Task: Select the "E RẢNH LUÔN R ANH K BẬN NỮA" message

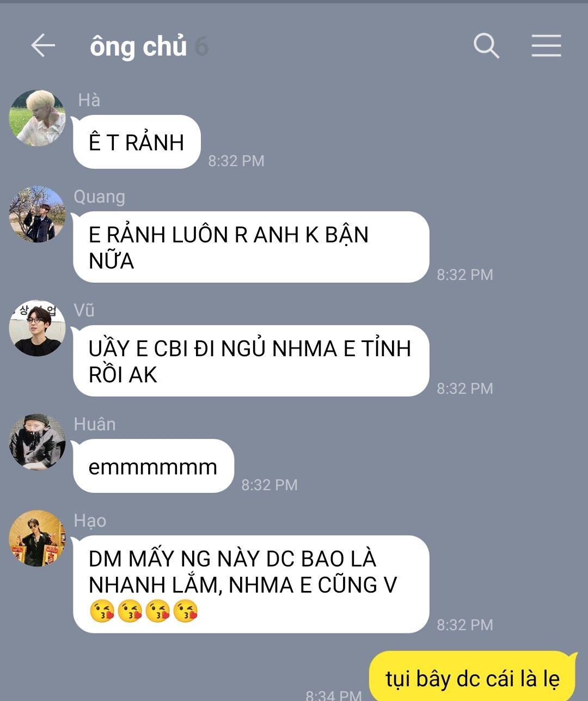Action: click(251, 247)
